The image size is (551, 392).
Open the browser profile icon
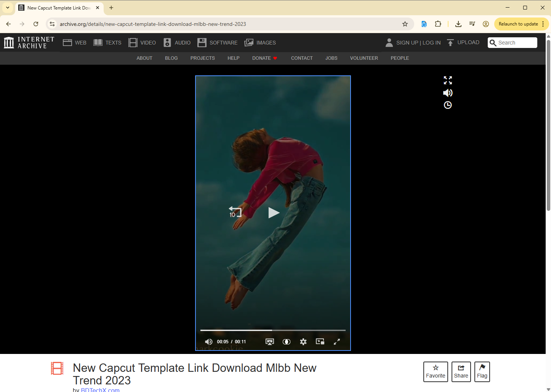486,24
